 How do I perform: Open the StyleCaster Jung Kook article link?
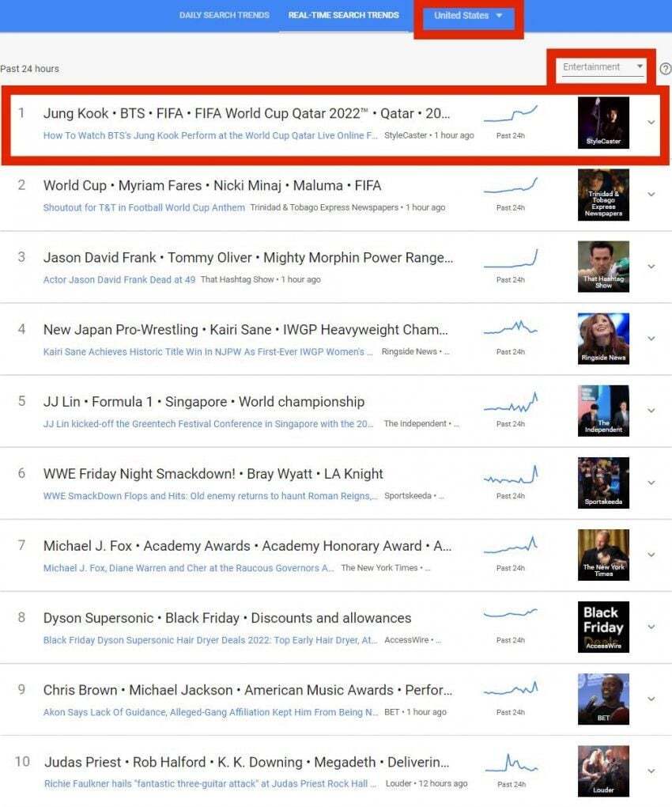(210, 135)
